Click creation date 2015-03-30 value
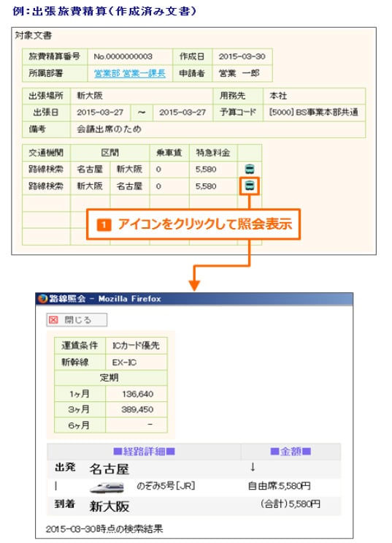 242,57
